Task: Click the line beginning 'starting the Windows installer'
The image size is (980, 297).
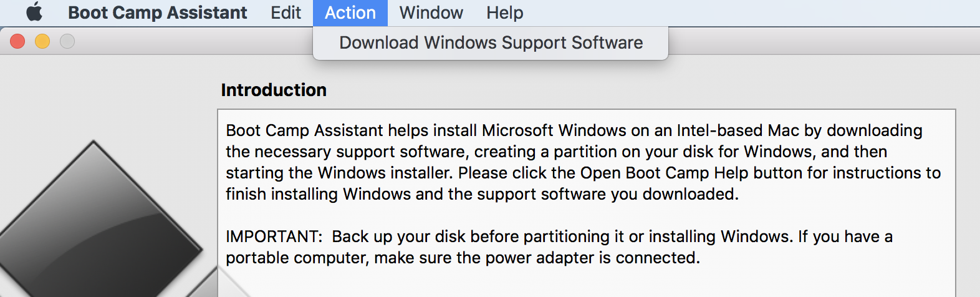Action: point(583,173)
